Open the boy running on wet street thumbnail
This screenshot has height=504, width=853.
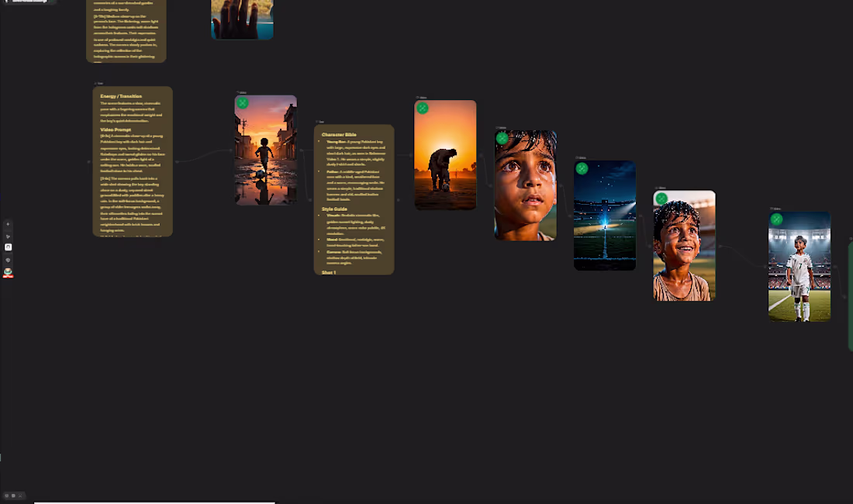coord(266,150)
